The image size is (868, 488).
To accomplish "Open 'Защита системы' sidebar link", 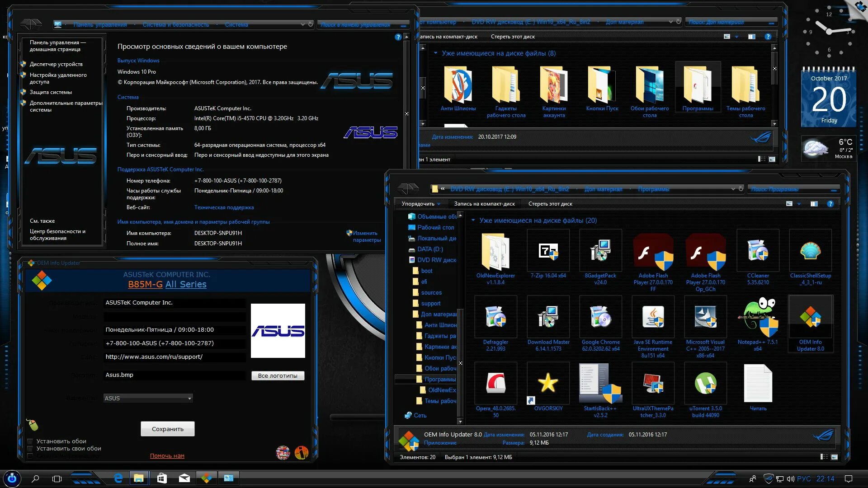I will tap(51, 92).
